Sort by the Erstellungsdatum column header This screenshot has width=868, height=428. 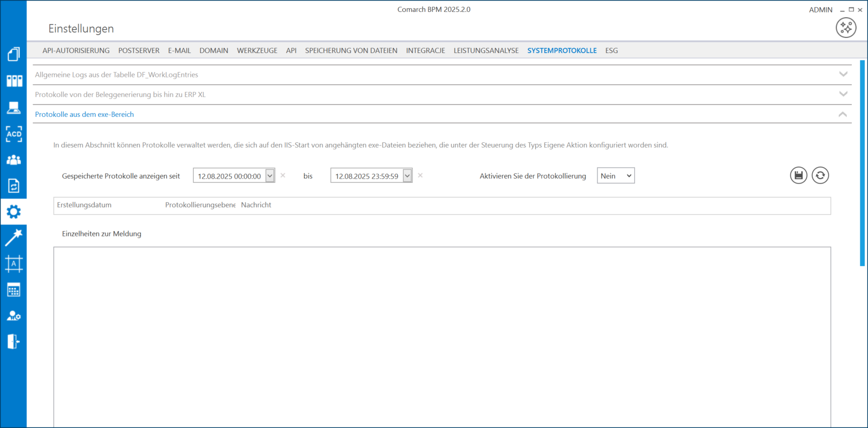click(84, 205)
